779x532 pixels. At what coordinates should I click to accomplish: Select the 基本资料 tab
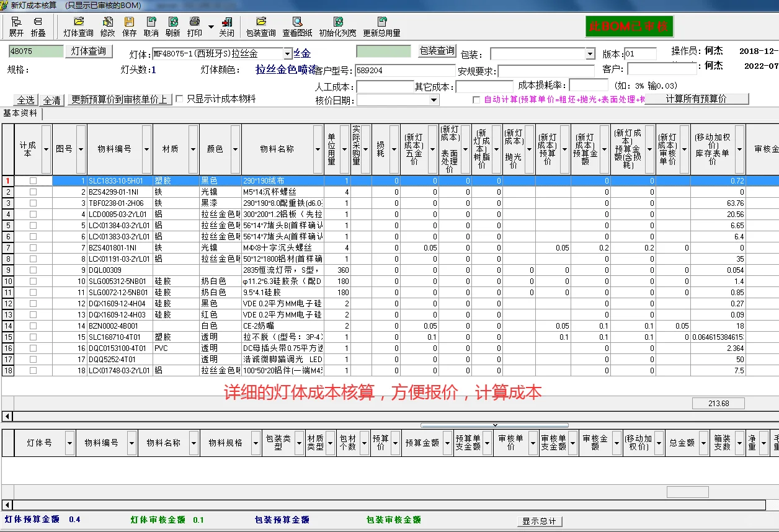coord(20,113)
